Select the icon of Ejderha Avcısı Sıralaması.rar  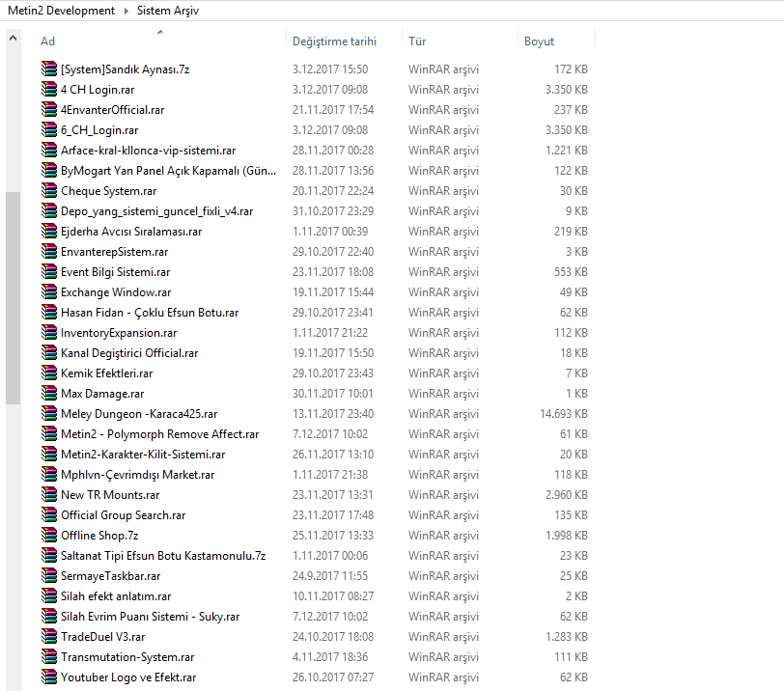(49, 231)
